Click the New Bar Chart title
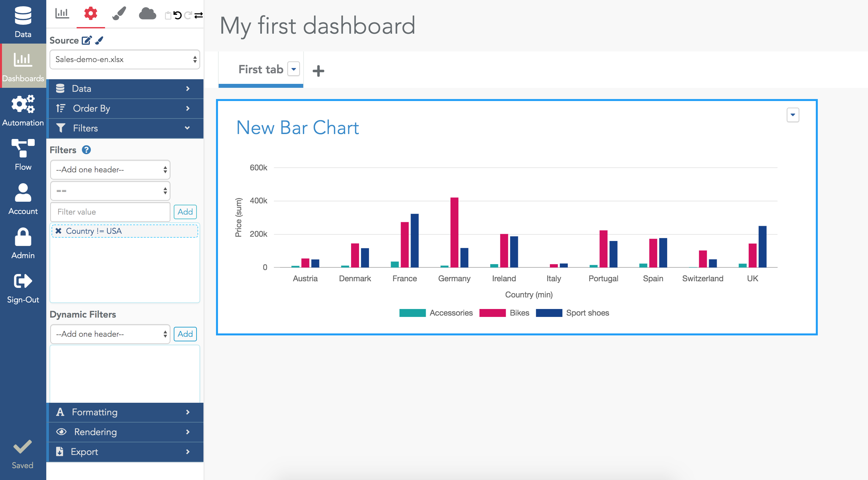 (298, 128)
